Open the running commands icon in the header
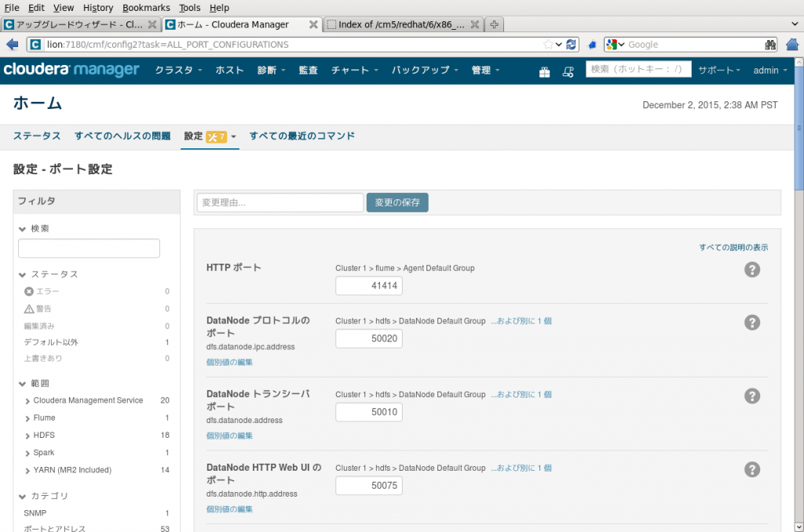Screen dimensions: 804x532 [568, 71]
